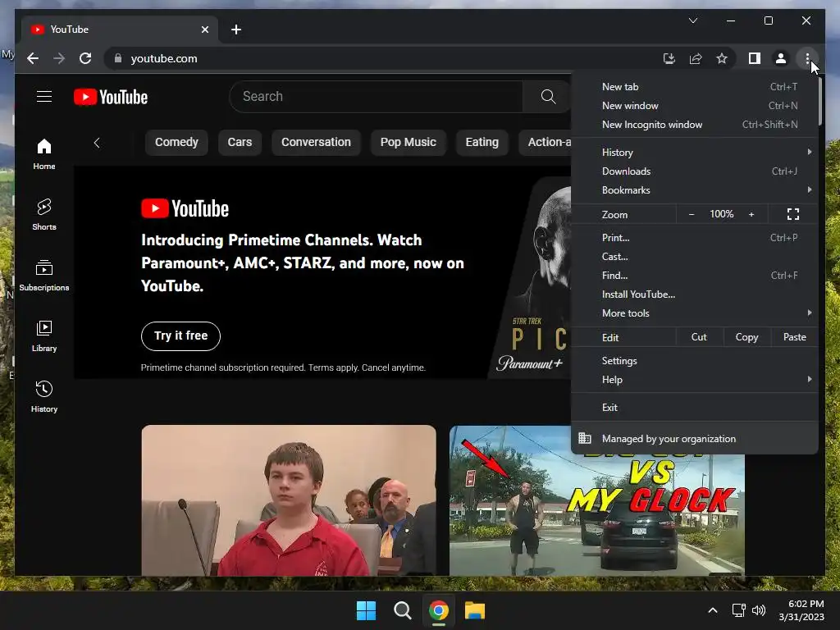The height and width of the screenshot is (630, 840).
Task: Click the YouTube logo in the header
Action: coord(111,97)
